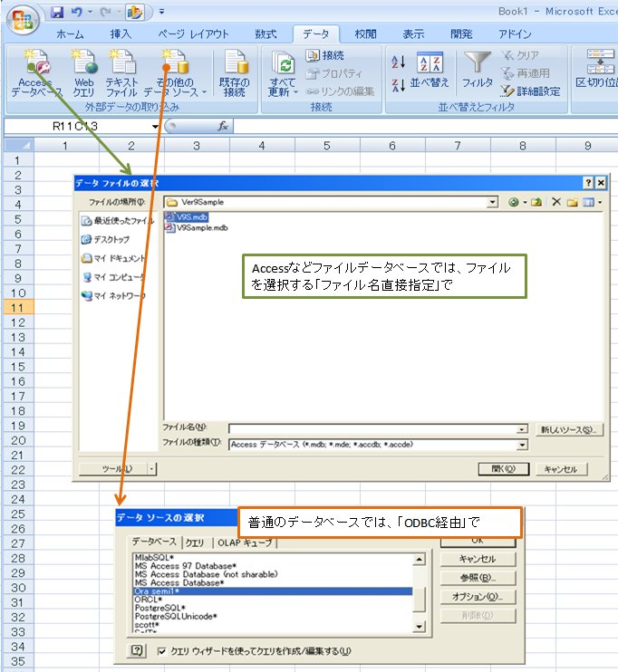618x672 pixels.
Task: Import data from text file
Action: coord(121,73)
